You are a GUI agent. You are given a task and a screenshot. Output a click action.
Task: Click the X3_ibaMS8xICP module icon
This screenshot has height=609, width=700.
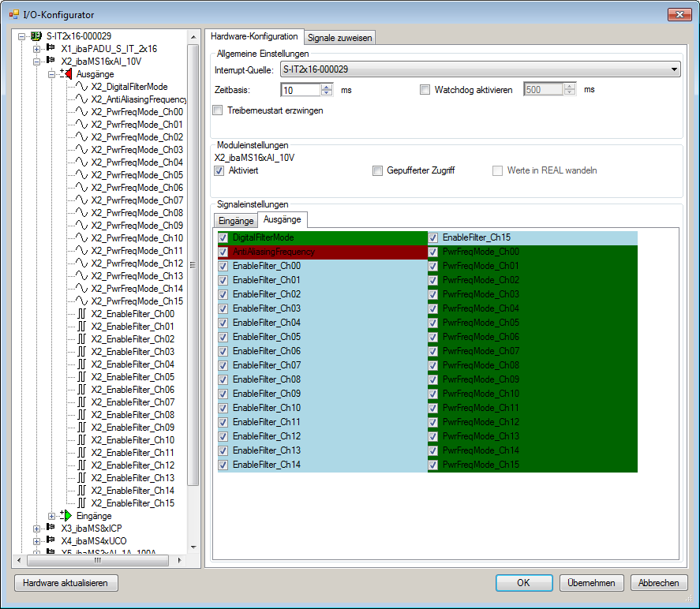[51, 529]
